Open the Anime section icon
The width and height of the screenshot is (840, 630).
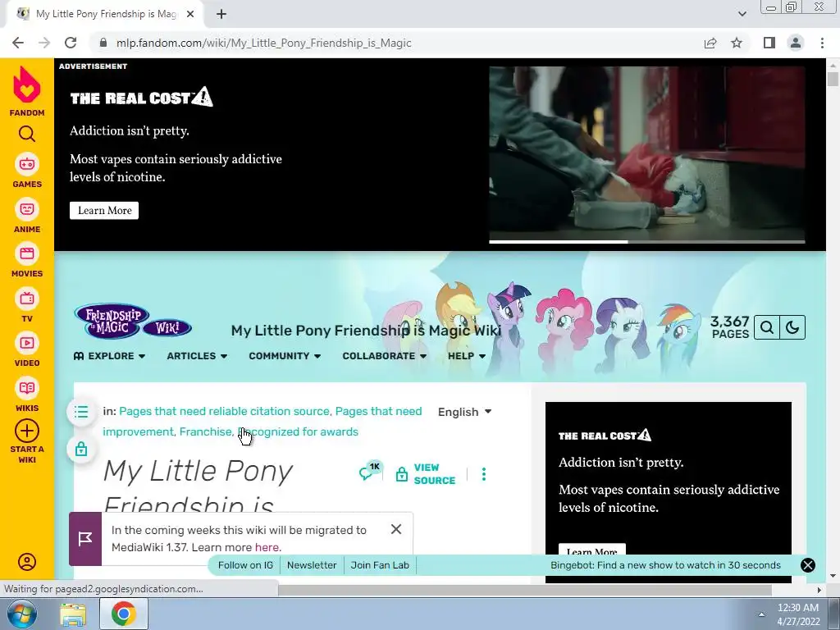[x=27, y=209]
